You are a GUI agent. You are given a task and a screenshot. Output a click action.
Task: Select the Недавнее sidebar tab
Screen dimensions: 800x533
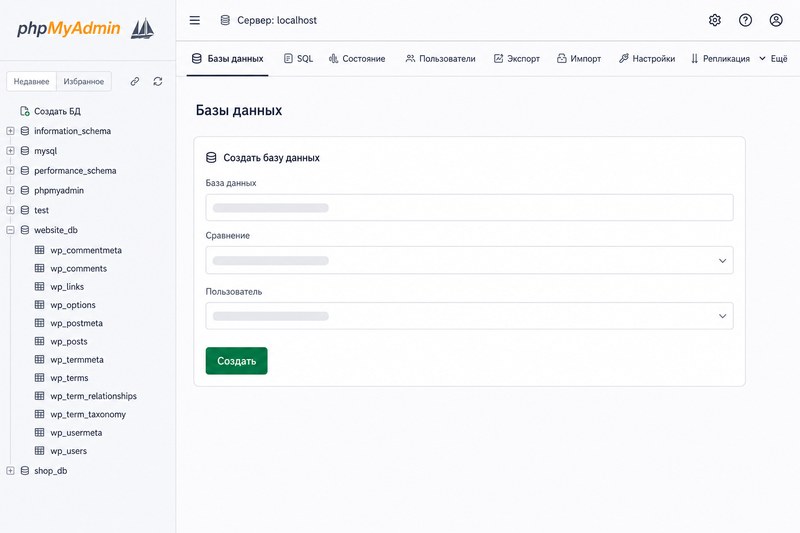coord(32,81)
